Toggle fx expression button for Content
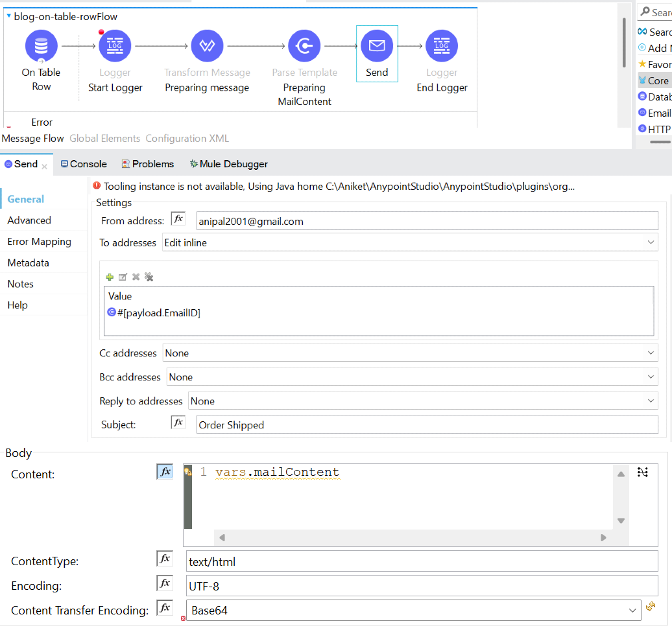Viewport: 672px width, 630px height. tap(165, 472)
